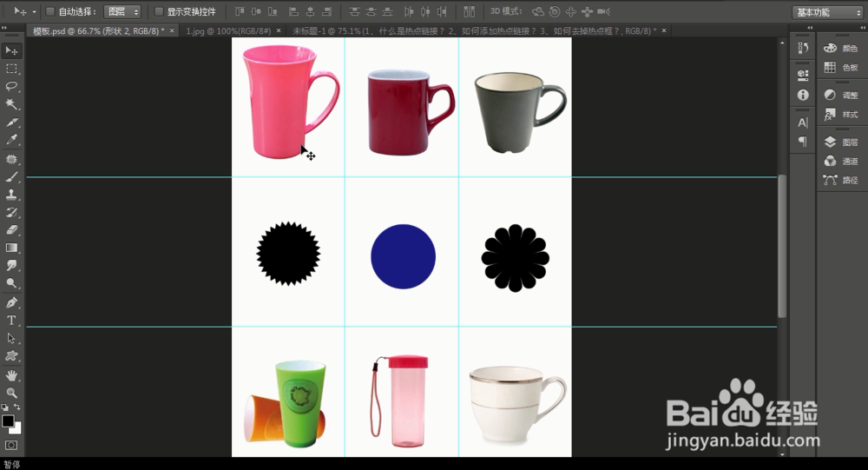Click the background color swatch
Screen dimensions: 868x470
coord(17,429)
